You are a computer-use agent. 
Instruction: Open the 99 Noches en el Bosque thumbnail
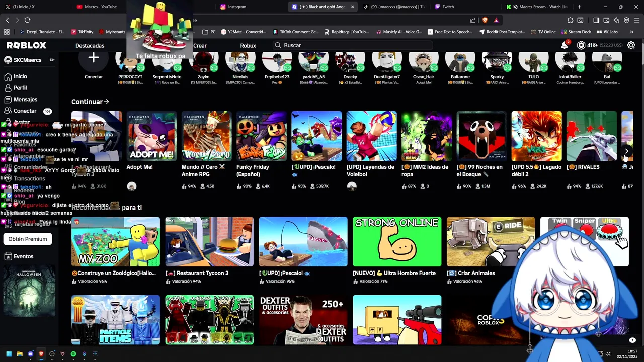pos(481,136)
